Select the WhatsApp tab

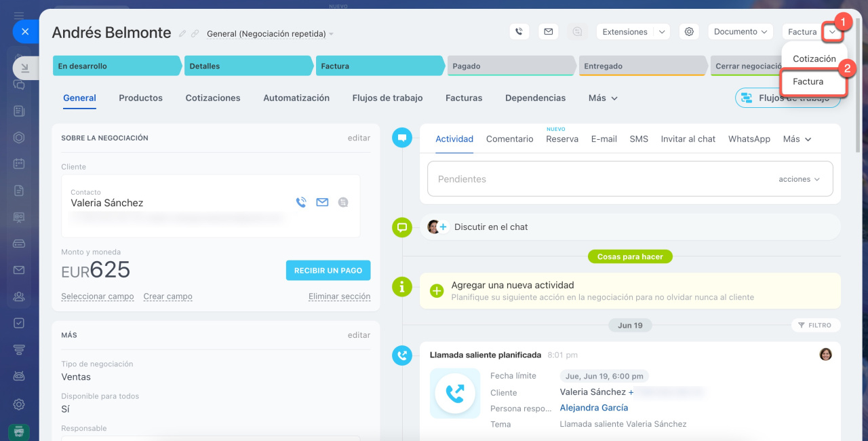[749, 139]
